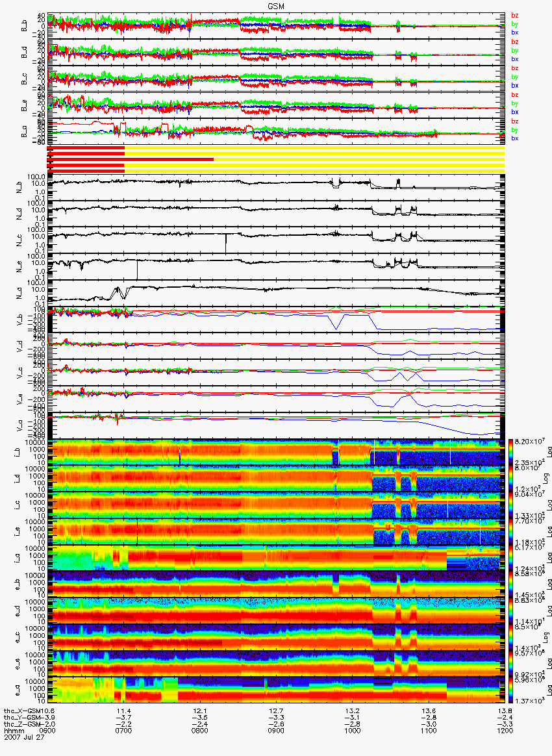The image size is (552, 756).
Task: Click the bx legend of B_a panel
Action: click(x=515, y=138)
